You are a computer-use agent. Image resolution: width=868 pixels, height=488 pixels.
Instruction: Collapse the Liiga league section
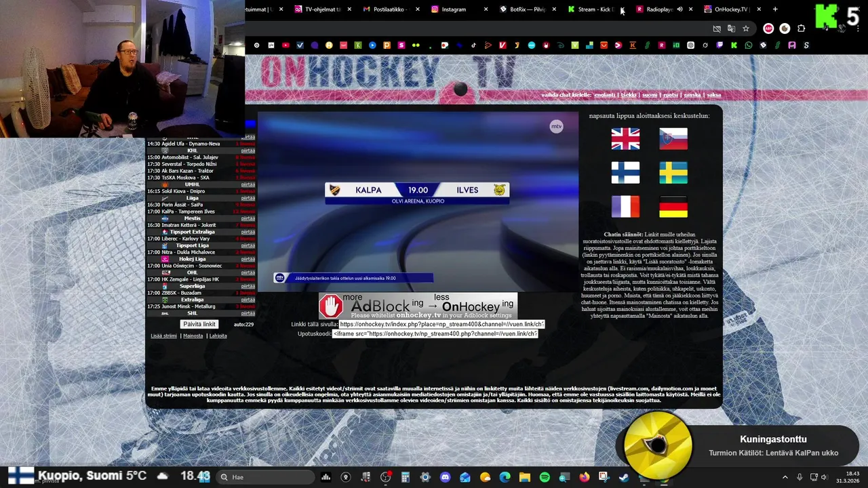[x=248, y=198]
